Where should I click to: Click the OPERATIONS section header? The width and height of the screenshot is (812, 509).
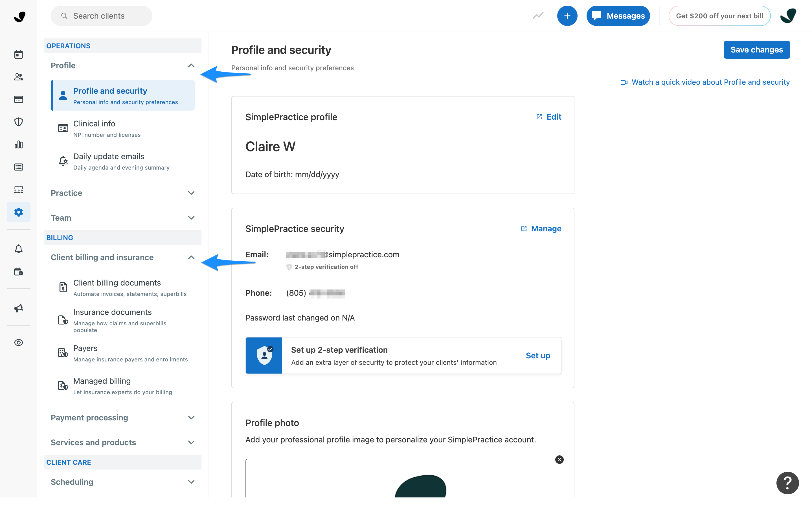(122, 46)
